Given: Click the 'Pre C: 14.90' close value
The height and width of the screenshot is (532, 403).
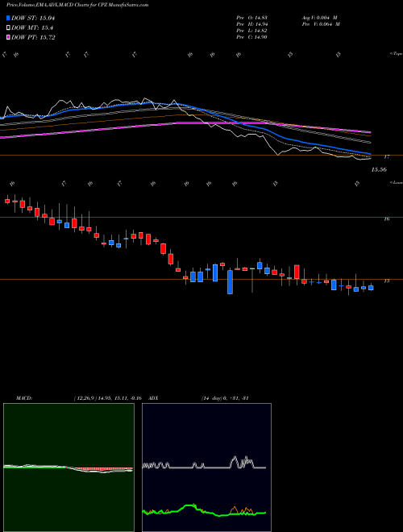Looking at the screenshot, I should 252,37.
